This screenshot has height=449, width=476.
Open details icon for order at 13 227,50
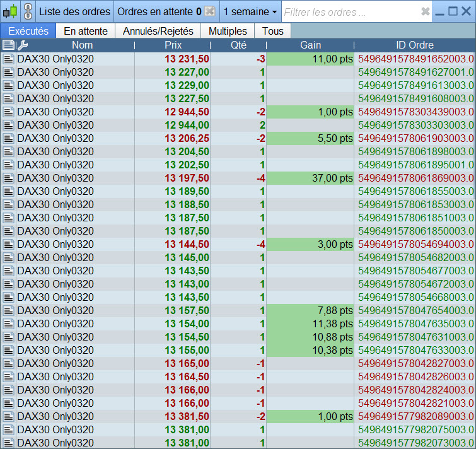pos(8,98)
